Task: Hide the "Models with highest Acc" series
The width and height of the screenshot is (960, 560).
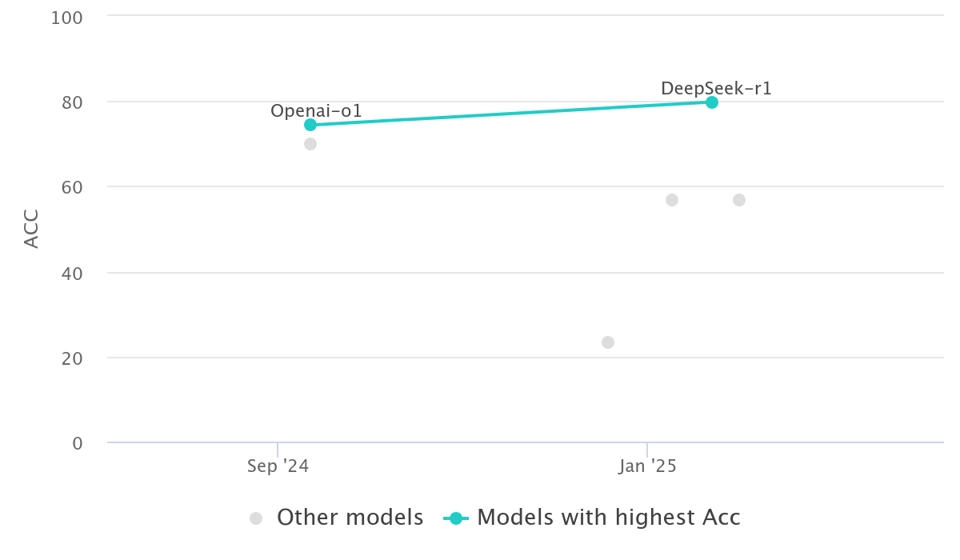Action: click(608, 518)
